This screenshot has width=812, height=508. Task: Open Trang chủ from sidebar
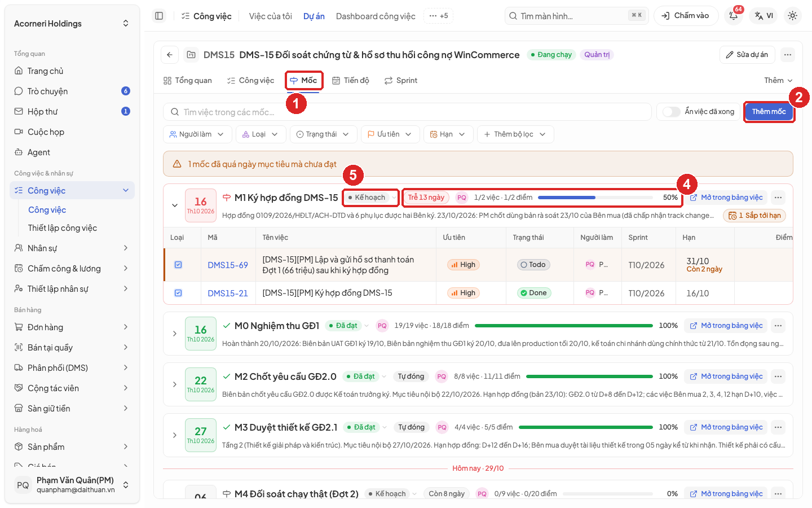72,71
